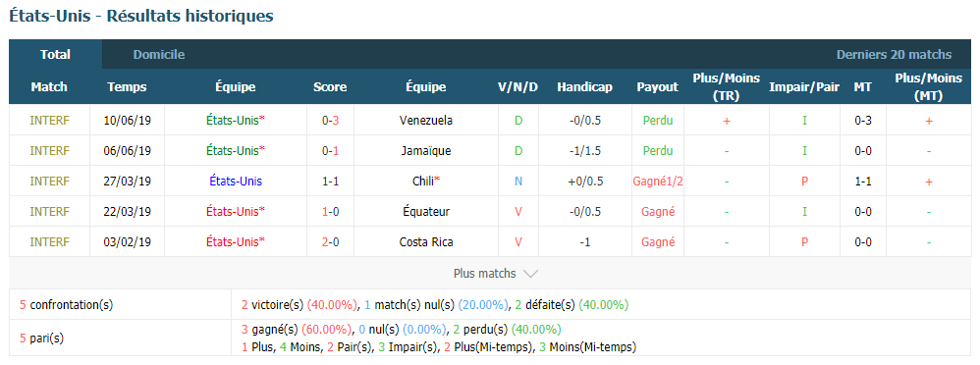This screenshot has height=365, width=980.
Task: Click the Payout column header
Action: [x=658, y=87]
